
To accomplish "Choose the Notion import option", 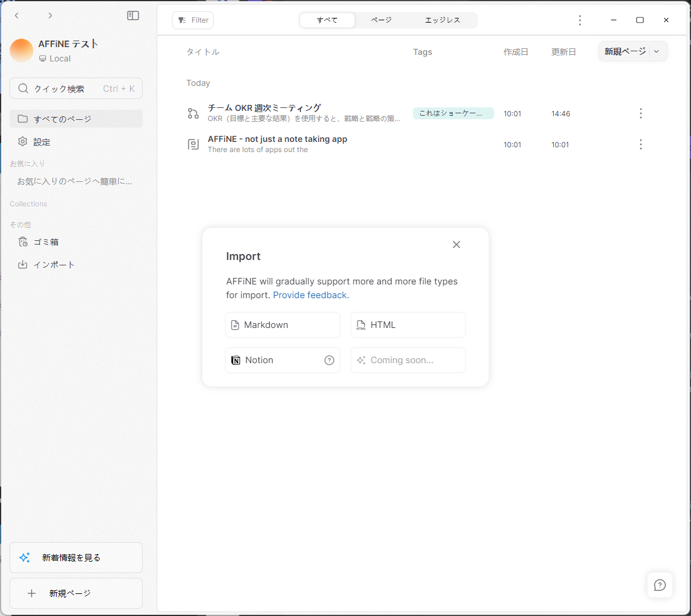I will coord(283,360).
